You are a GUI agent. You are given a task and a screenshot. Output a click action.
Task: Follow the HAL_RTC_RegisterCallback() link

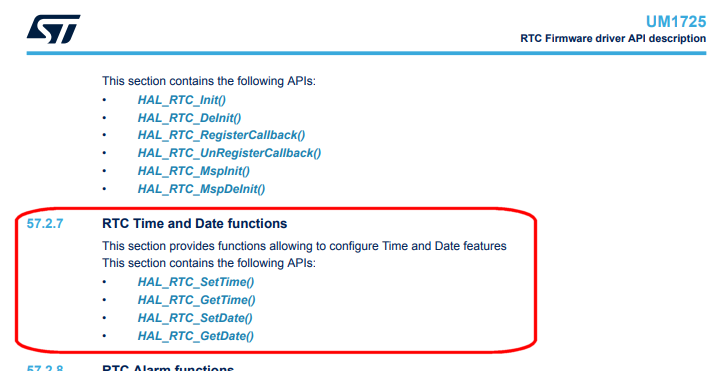(x=221, y=135)
